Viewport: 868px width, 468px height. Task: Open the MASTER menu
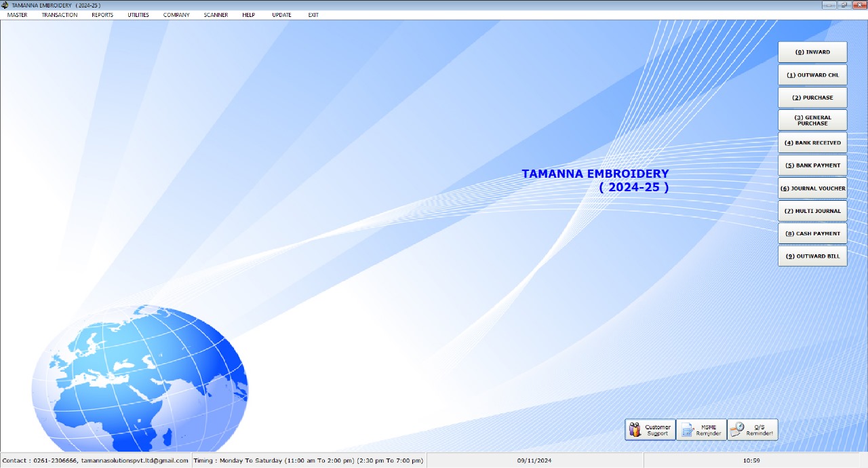[x=17, y=15]
